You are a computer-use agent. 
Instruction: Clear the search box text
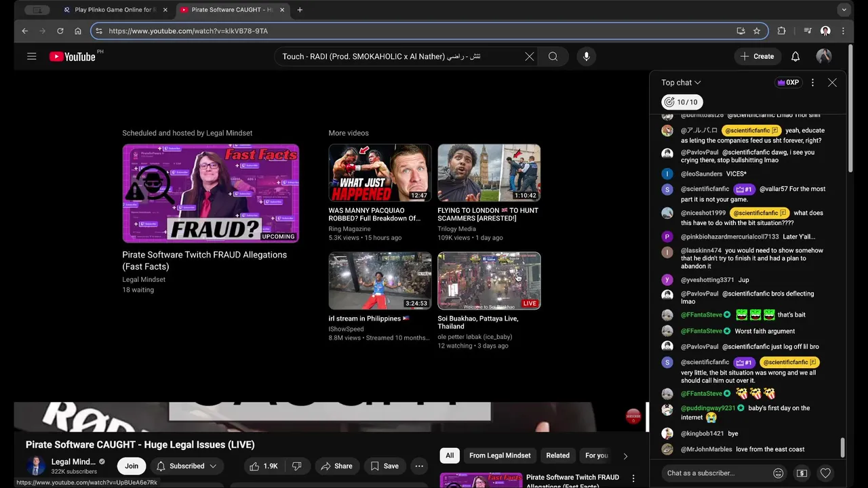[x=529, y=57]
